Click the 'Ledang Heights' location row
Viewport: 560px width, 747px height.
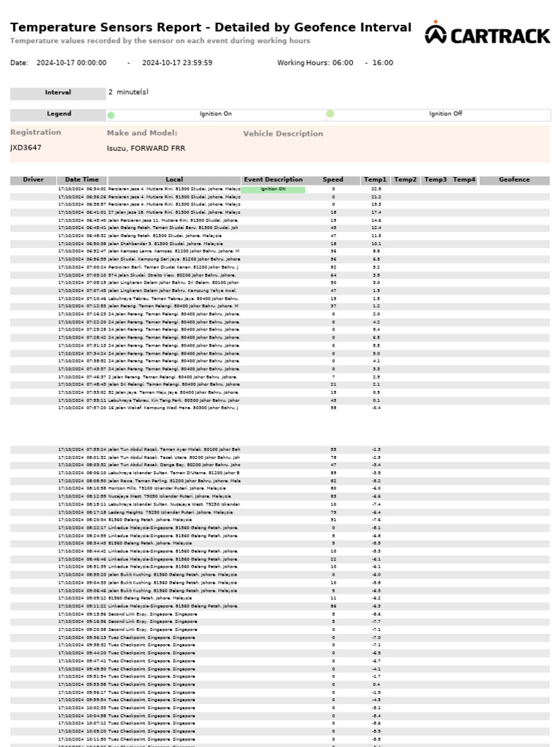pyautogui.click(x=280, y=513)
